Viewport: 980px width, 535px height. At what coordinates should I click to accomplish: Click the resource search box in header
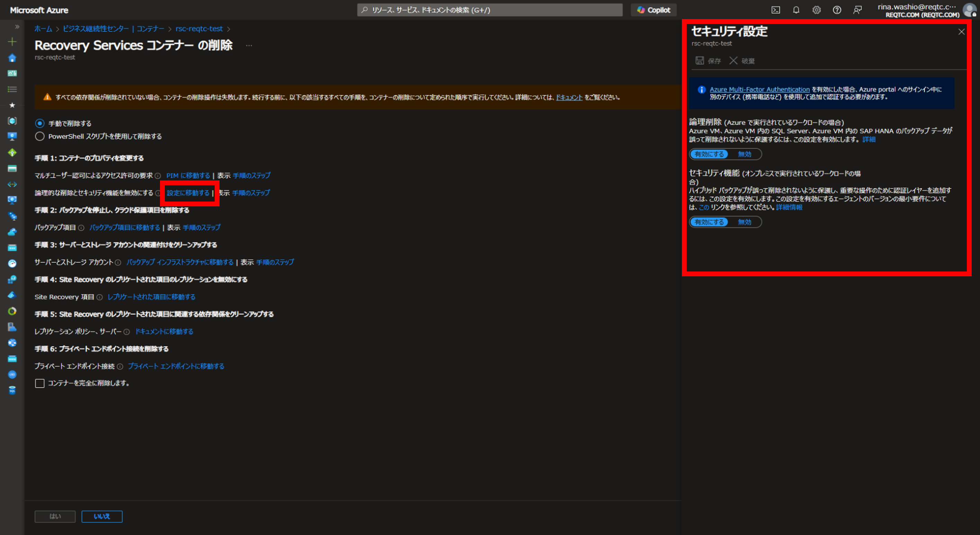(490, 10)
